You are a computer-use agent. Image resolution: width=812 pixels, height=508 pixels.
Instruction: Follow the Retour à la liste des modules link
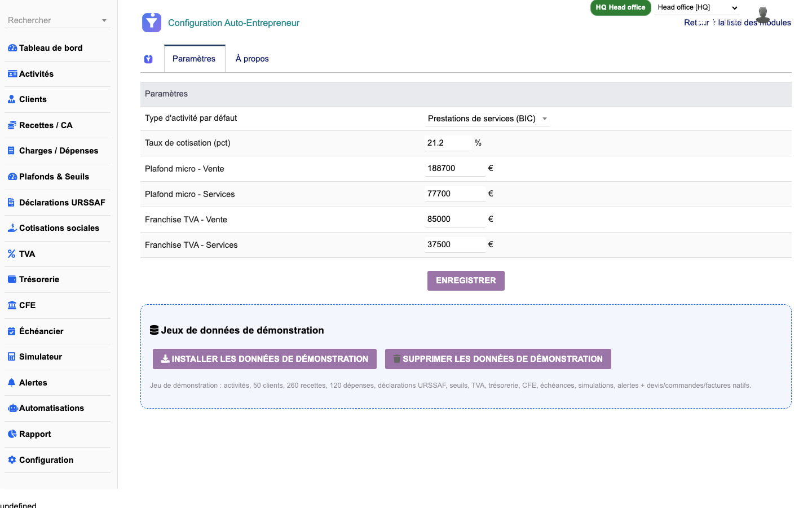tap(738, 23)
